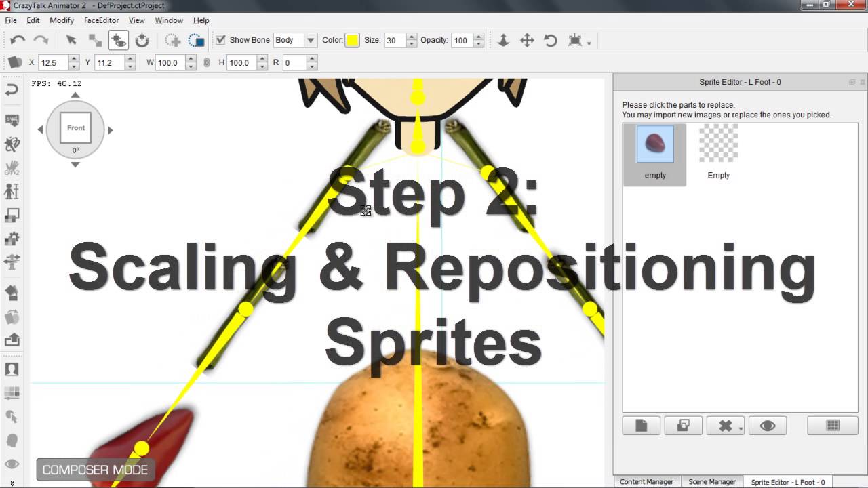Viewport: 868px width, 488px height.
Task: Open the File menu
Action: coord(10,20)
